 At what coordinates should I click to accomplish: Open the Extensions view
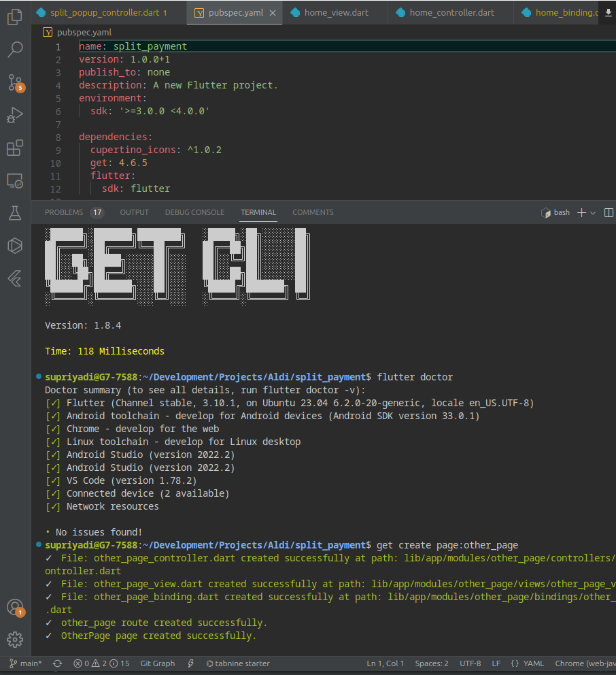pyautogui.click(x=14, y=148)
